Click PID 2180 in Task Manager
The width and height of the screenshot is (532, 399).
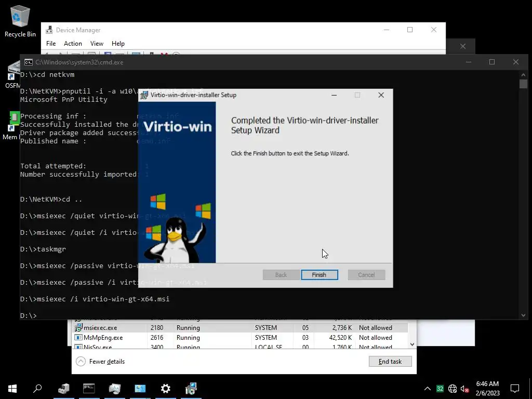coord(157,328)
